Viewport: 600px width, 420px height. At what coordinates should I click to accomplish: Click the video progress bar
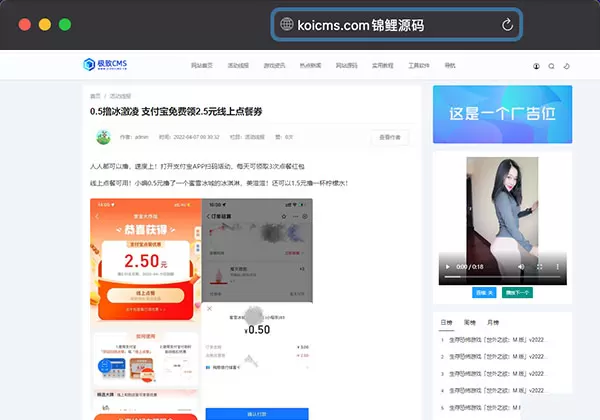[502, 277]
